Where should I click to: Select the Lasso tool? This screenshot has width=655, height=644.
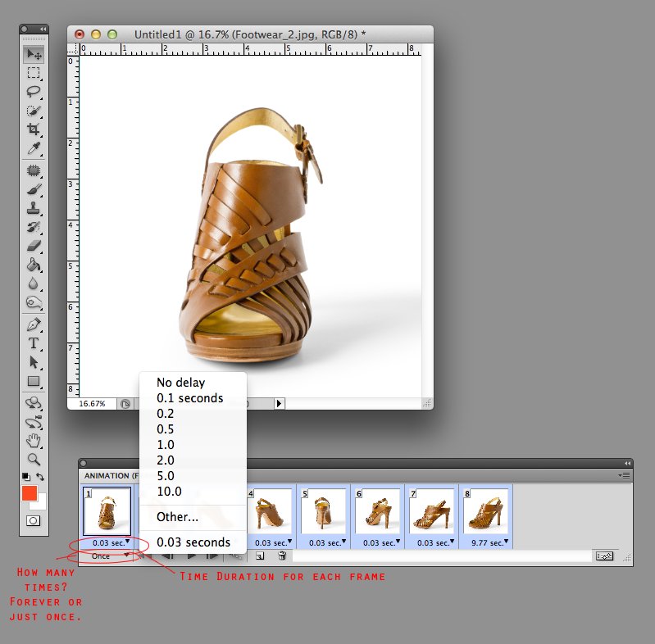click(x=34, y=92)
